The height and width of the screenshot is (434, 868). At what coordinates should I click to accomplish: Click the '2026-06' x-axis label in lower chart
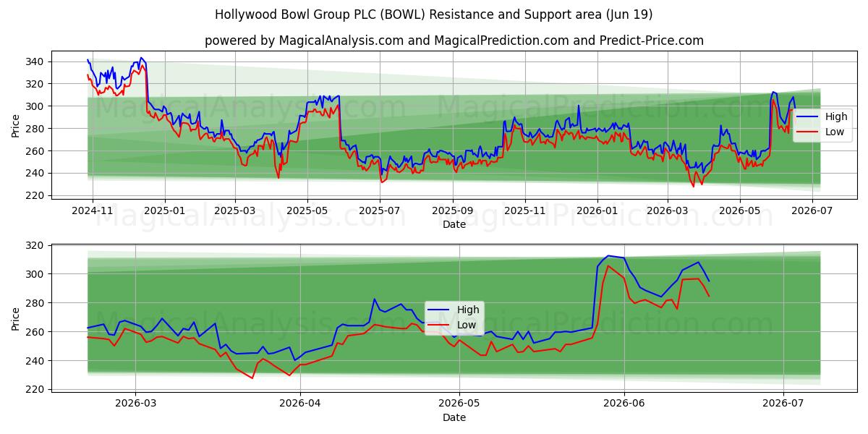tap(624, 404)
